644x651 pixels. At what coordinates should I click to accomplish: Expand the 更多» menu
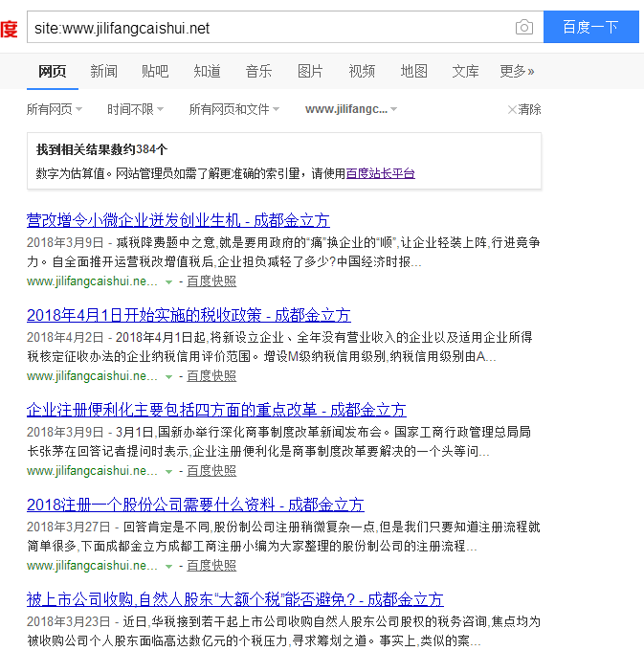pos(517,71)
